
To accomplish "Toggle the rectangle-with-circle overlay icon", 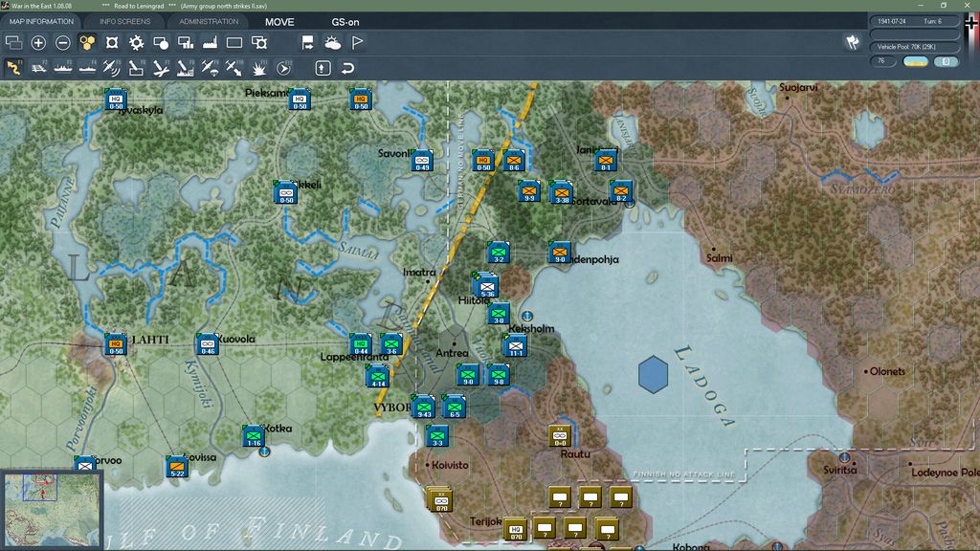I will tap(161, 42).
